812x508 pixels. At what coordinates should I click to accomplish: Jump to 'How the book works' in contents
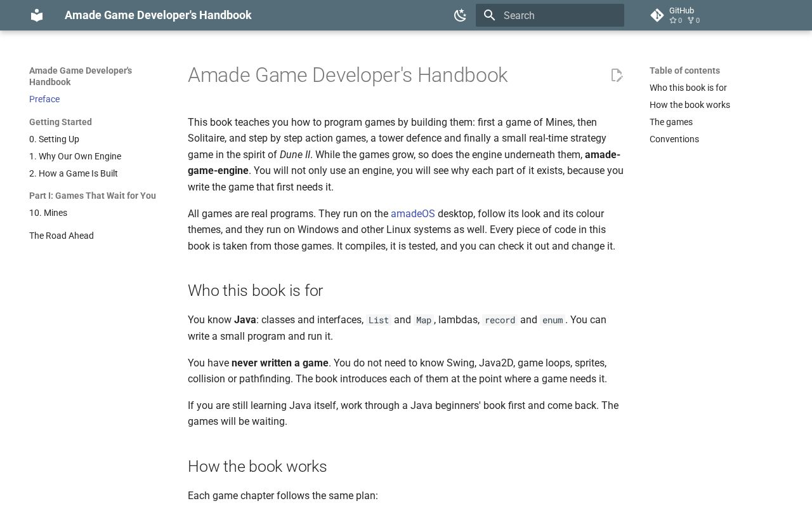coord(690,105)
